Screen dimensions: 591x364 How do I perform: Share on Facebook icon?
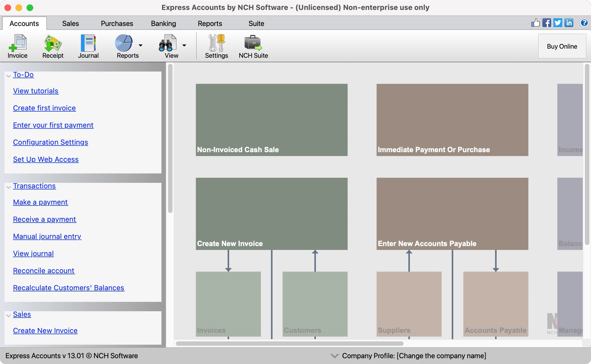pos(546,23)
